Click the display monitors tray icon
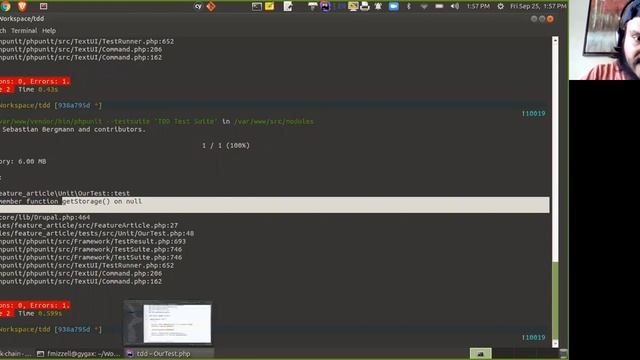 353,6
